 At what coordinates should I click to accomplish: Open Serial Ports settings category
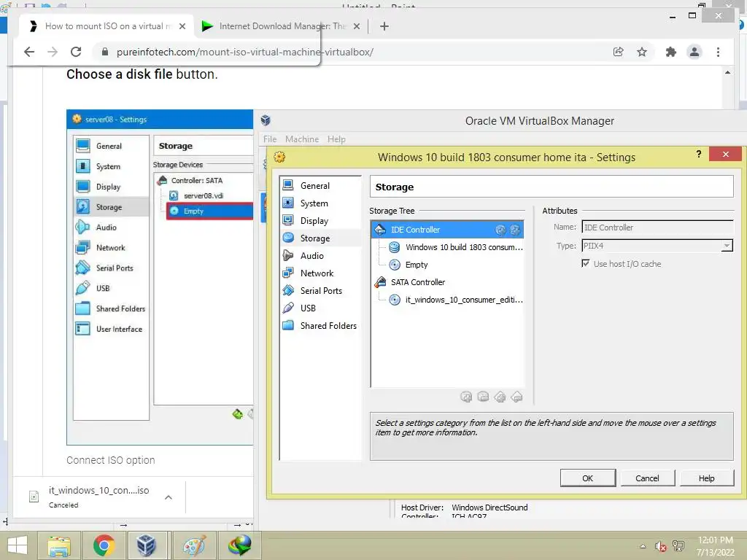coord(321,291)
